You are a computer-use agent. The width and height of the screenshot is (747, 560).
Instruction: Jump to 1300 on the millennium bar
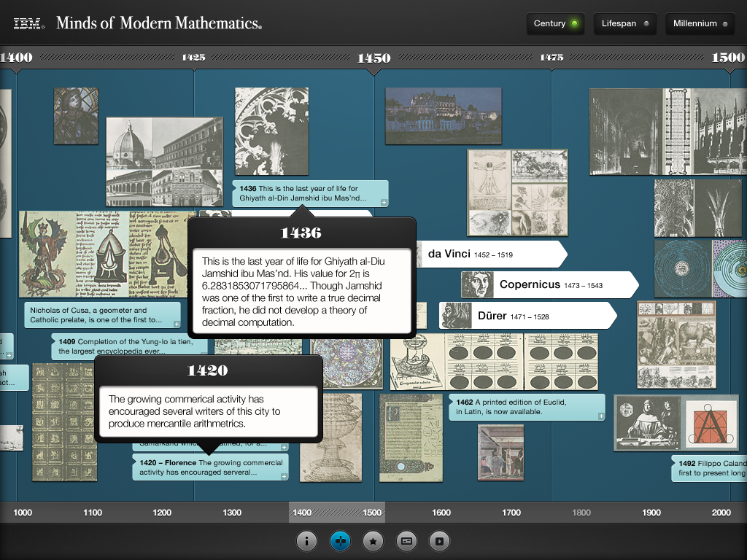tap(232, 513)
